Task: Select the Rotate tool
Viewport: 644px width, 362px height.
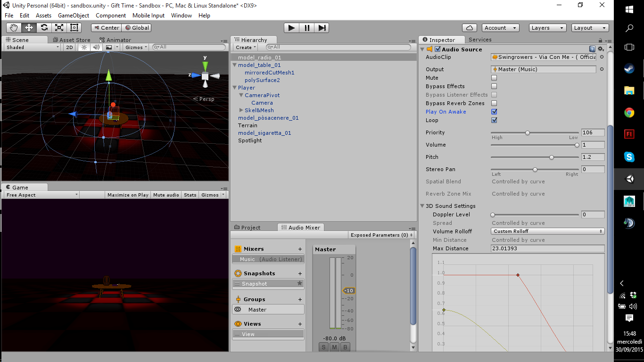Action: tap(44, 28)
